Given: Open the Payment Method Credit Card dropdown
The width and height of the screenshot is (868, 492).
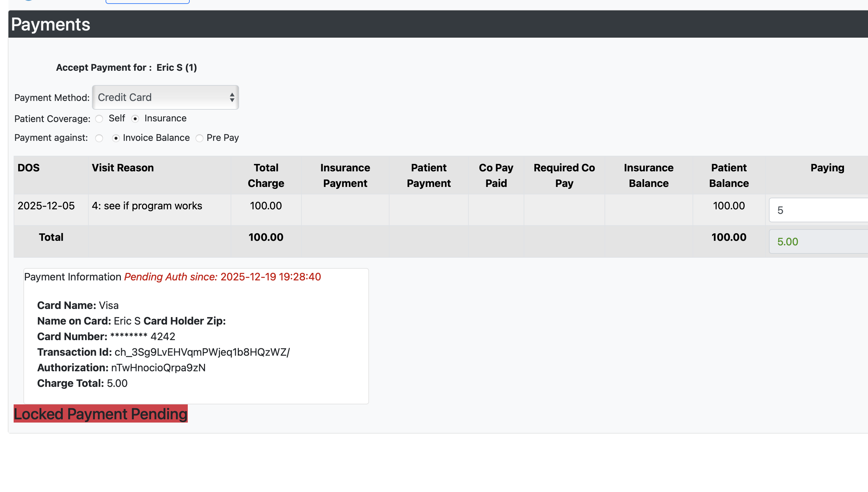Looking at the screenshot, I should coord(165,97).
